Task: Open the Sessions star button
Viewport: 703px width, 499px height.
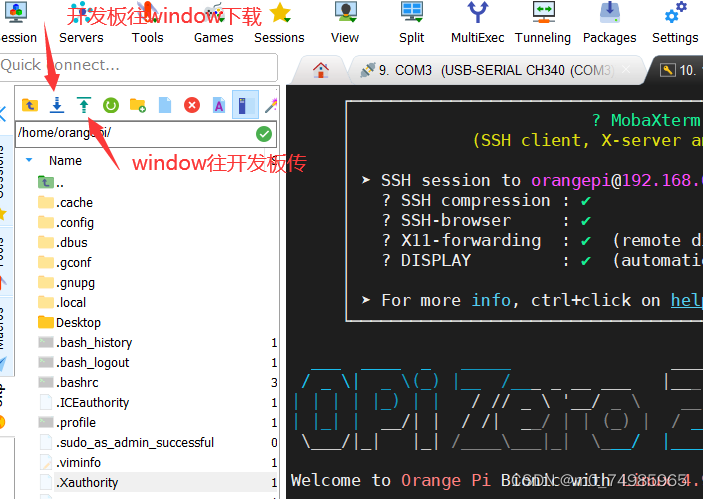Action: [279, 23]
